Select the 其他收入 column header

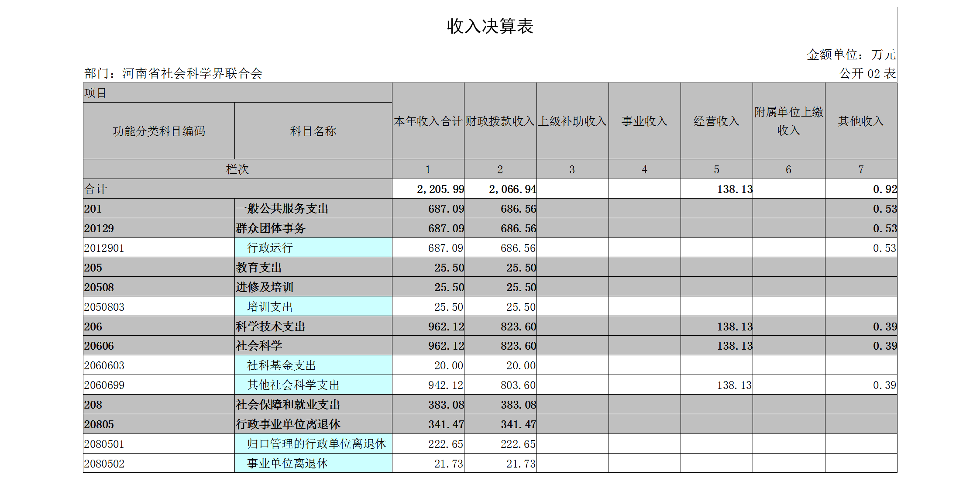click(861, 121)
